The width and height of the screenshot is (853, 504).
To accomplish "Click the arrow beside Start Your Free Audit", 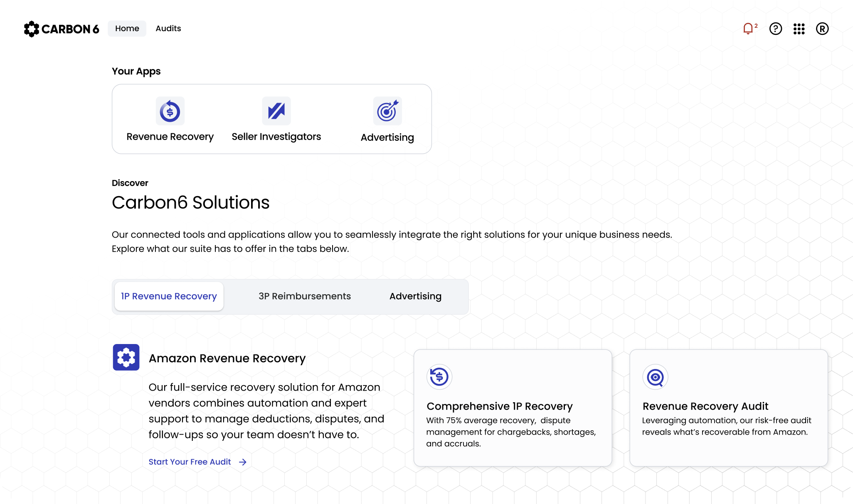I will (x=243, y=462).
